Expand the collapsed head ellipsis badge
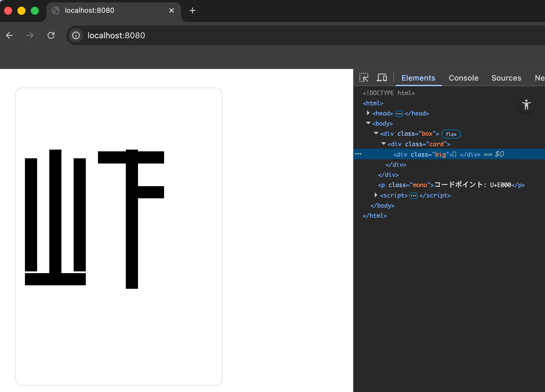Viewport: 545px width, 392px height. click(x=399, y=114)
